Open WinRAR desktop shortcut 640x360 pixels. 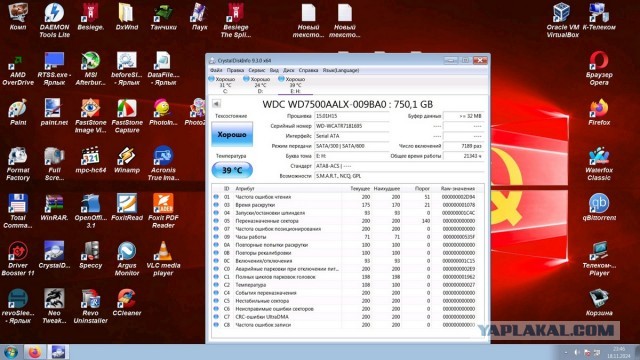point(54,207)
